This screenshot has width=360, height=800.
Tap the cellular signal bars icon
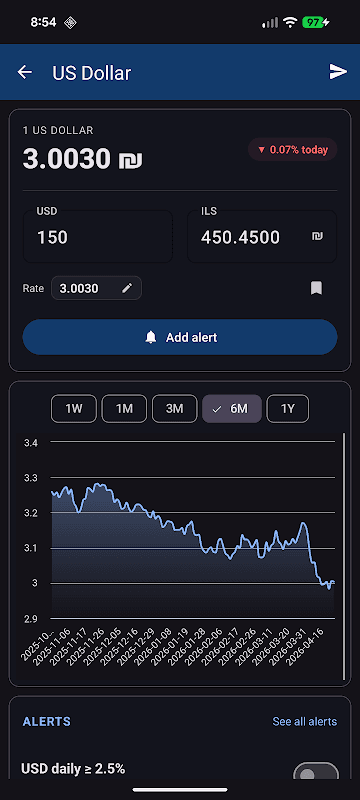coord(270,22)
